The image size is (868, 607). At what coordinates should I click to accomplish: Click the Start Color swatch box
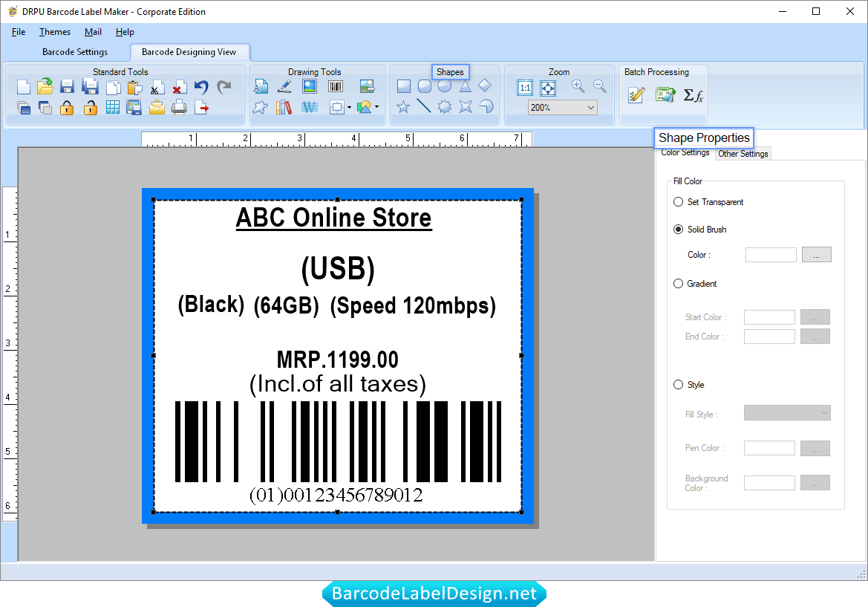pos(769,317)
